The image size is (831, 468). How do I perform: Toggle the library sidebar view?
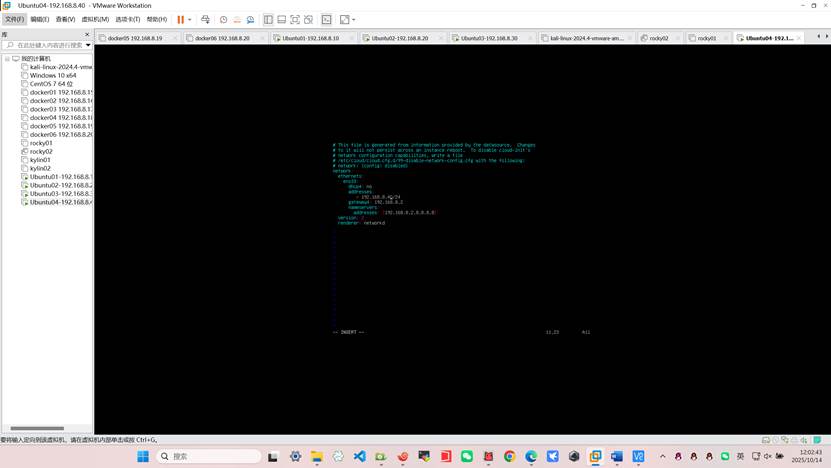268,20
